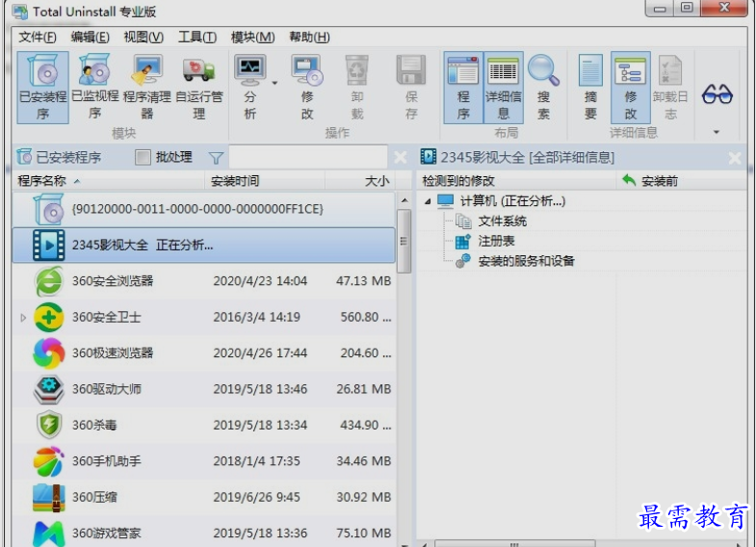Select 360安全浏览器 in the list

point(204,281)
